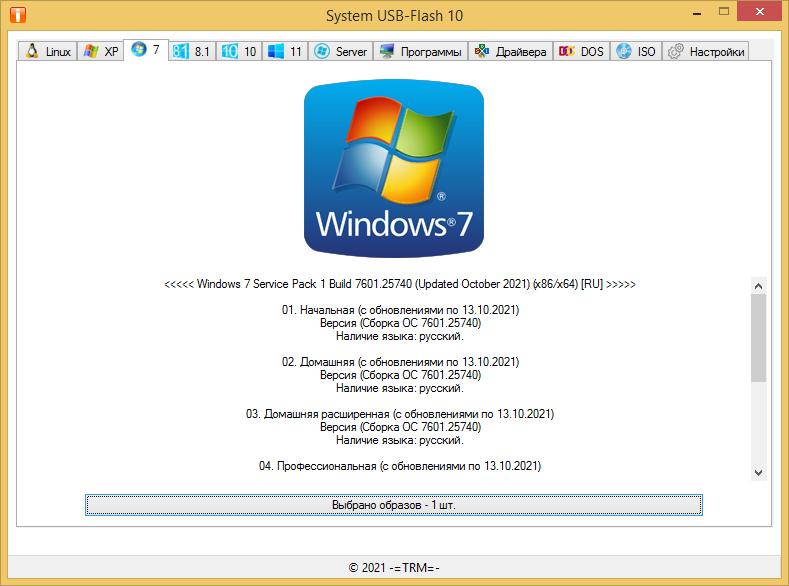Close the System USB-Flash 10 window
The height and width of the screenshot is (586, 789).
pos(759,11)
